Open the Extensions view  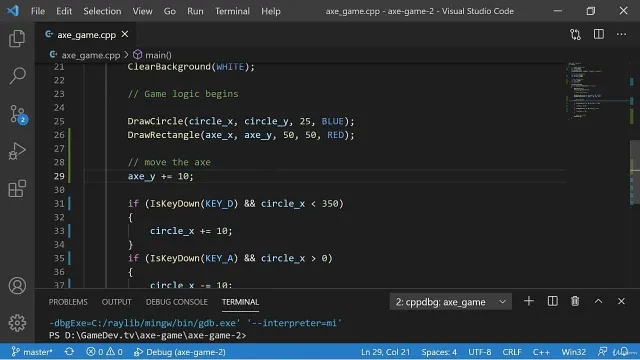(x=17, y=189)
